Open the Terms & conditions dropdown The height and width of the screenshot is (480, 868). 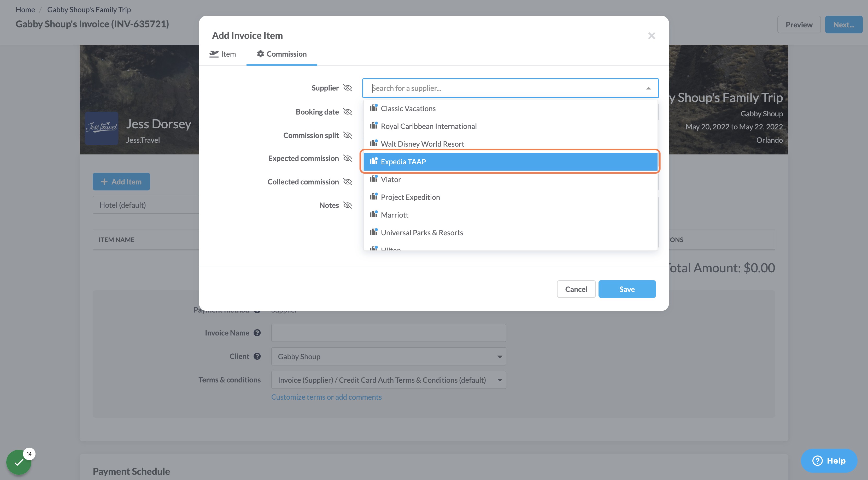coord(389,380)
